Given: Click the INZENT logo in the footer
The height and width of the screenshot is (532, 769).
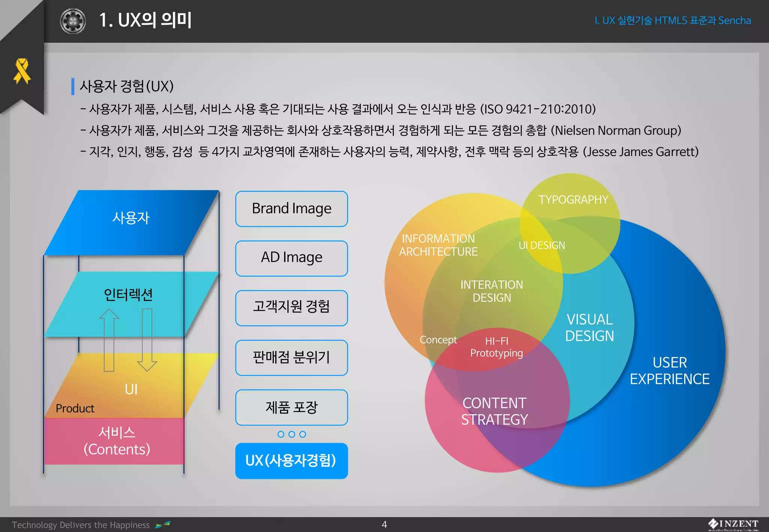Looking at the screenshot, I should click(x=733, y=524).
